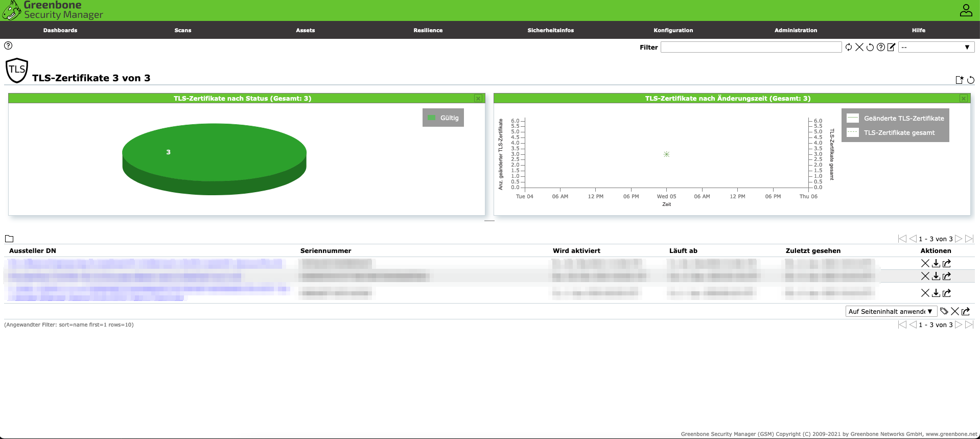Screen dimensions: 980x439
Task: Expand the saved filter dropdown
Action: [x=936, y=47]
